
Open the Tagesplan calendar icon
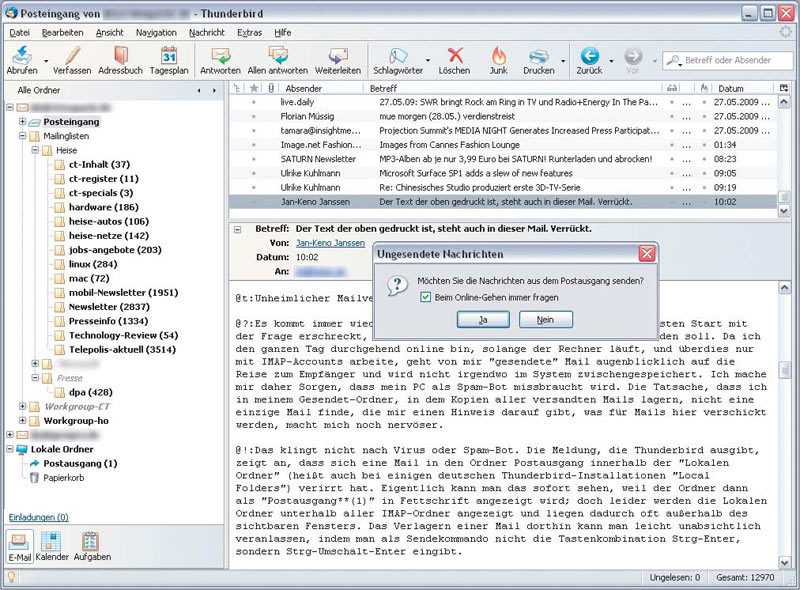click(x=169, y=56)
